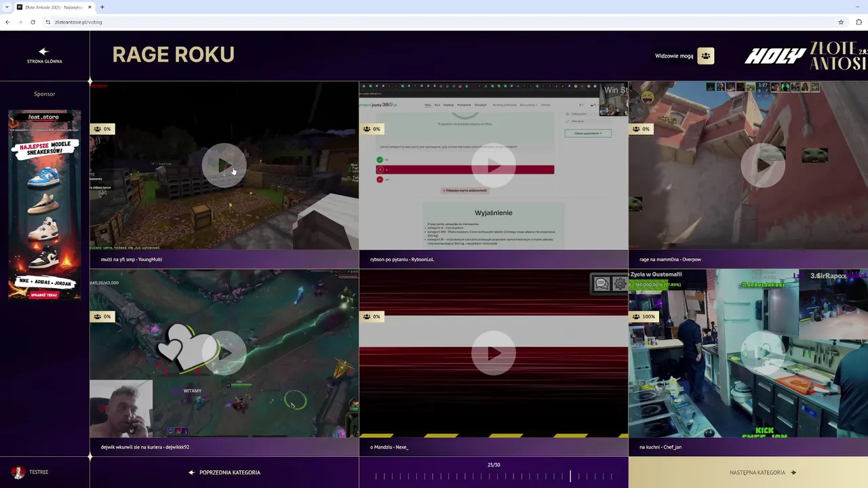This screenshot has height=488, width=868.
Task: Click the first marker on the category timeline
Action: click(x=376, y=476)
